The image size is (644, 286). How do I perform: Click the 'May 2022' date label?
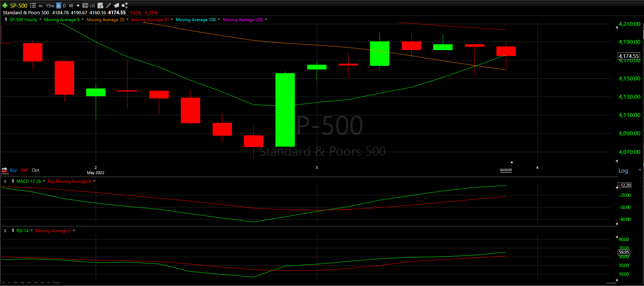click(x=96, y=173)
